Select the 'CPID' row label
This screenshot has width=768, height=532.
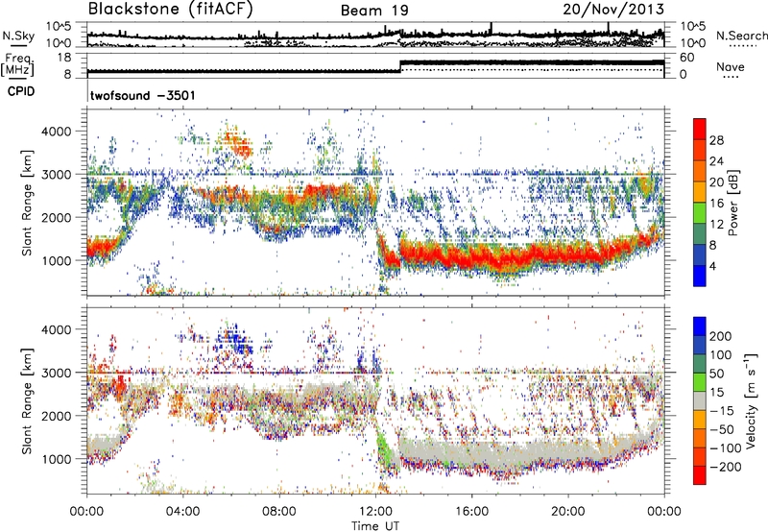point(21,91)
